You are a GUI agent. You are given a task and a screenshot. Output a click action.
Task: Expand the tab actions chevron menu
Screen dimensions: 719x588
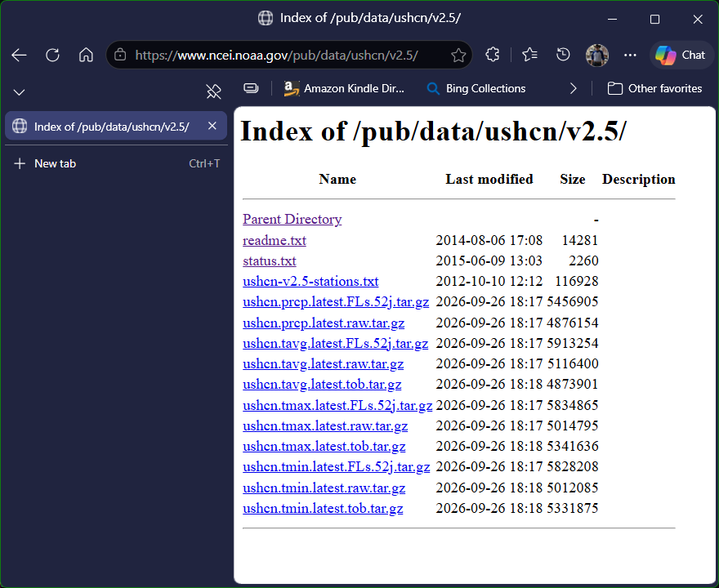[20, 92]
